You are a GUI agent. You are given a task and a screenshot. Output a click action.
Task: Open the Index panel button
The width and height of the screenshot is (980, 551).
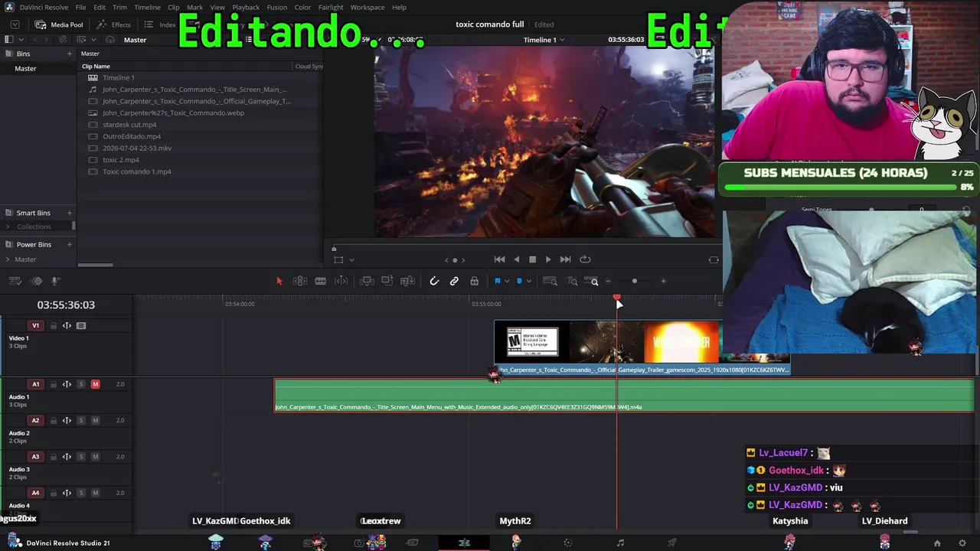coord(160,24)
